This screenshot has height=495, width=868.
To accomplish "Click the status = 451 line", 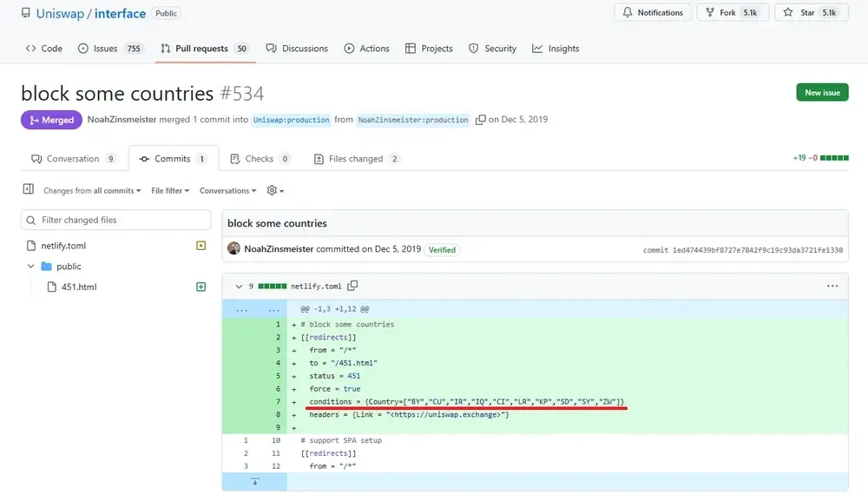I will tap(334, 376).
